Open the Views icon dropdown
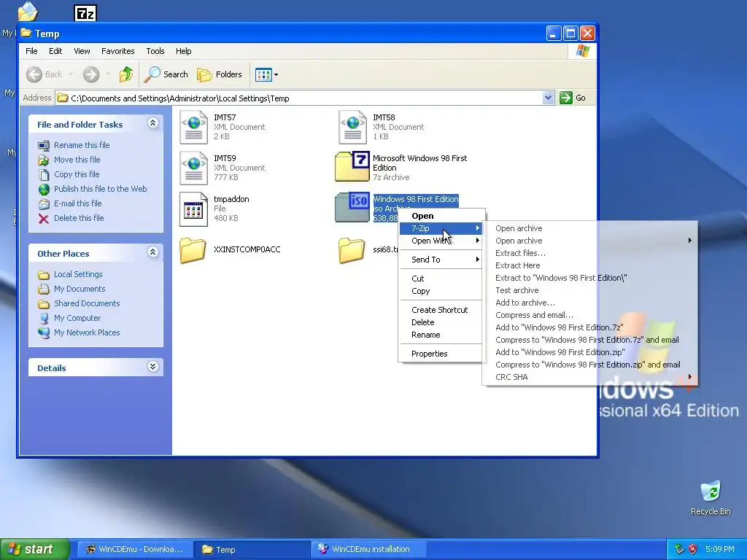747x560 pixels. coord(266,74)
